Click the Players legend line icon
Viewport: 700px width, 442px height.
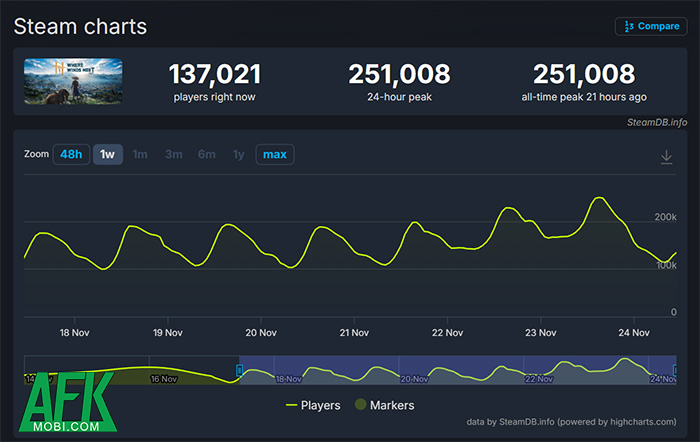pyautogui.click(x=292, y=405)
